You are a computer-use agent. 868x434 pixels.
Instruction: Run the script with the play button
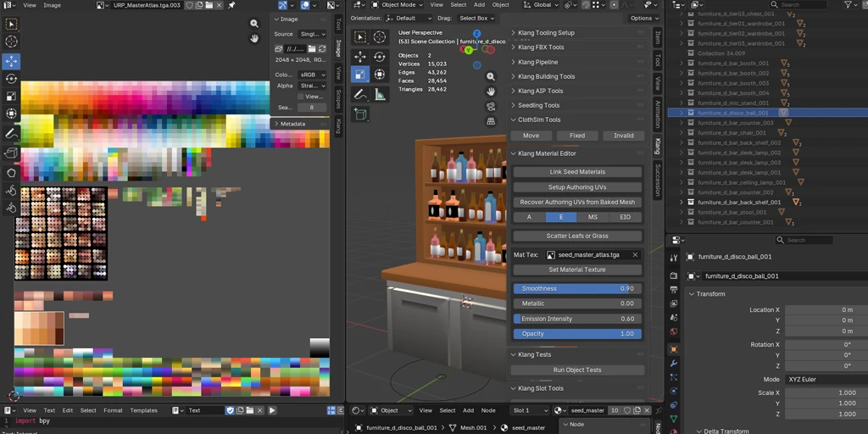(x=272, y=410)
